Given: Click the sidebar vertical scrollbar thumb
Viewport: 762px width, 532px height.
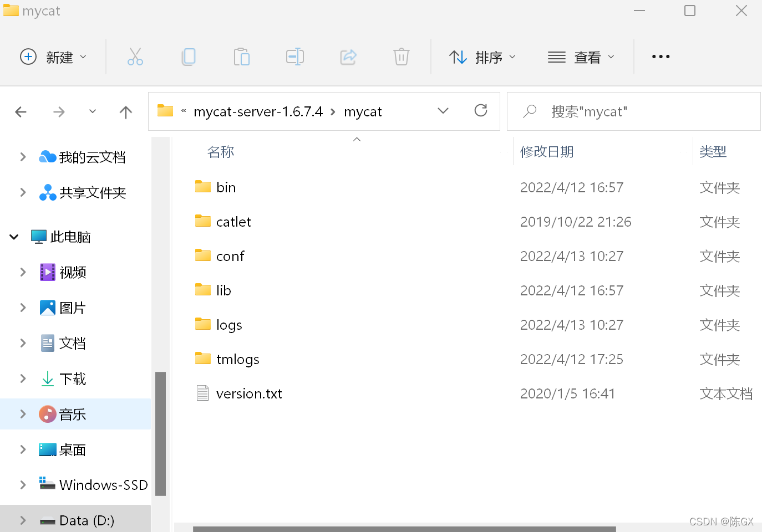Looking at the screenshot, I should tap(161, 433).
